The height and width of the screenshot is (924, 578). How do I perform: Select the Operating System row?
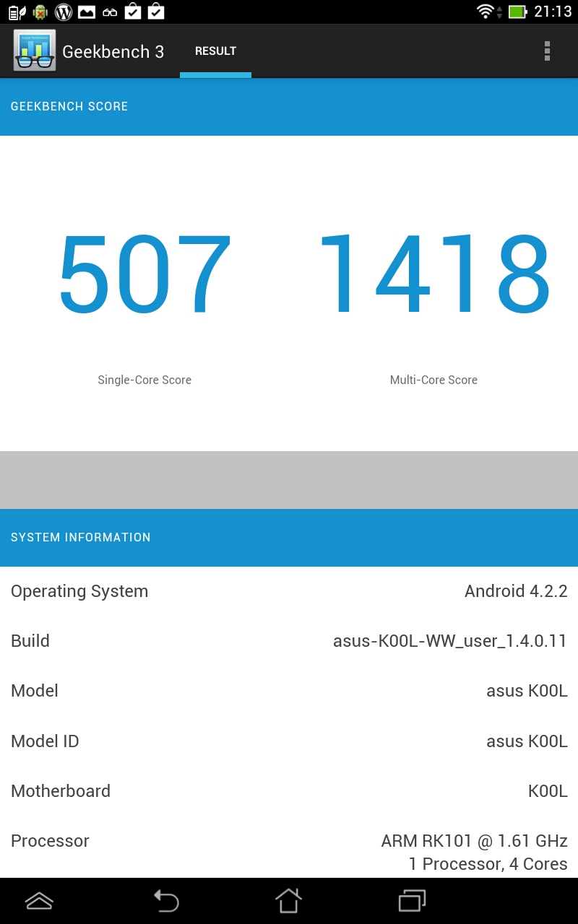coord(289,591)
